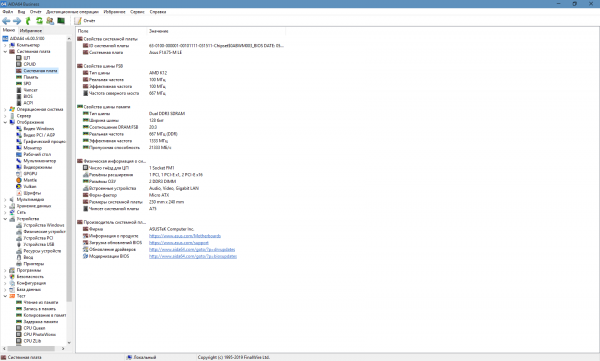
Task: Open the asus.com Motherboards product link
Action: [185, 236]
